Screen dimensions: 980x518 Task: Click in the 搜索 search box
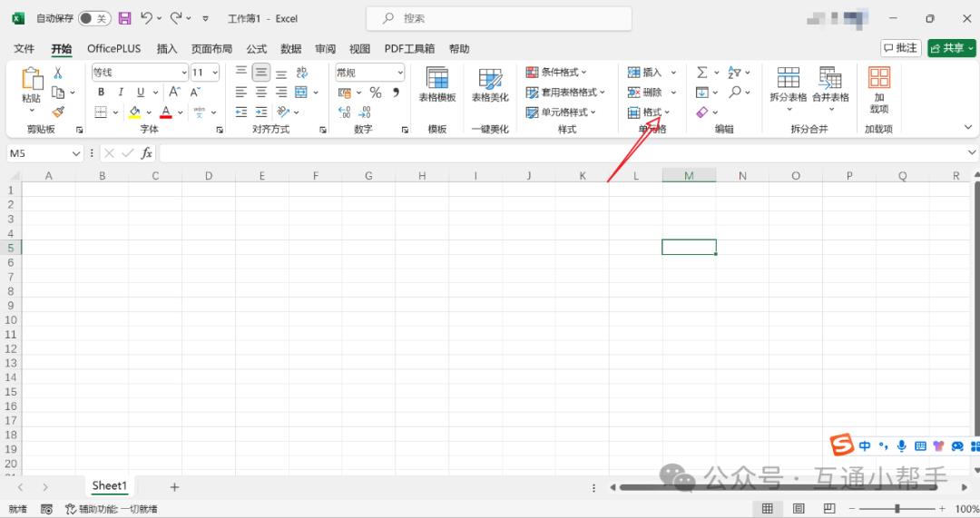499,19
